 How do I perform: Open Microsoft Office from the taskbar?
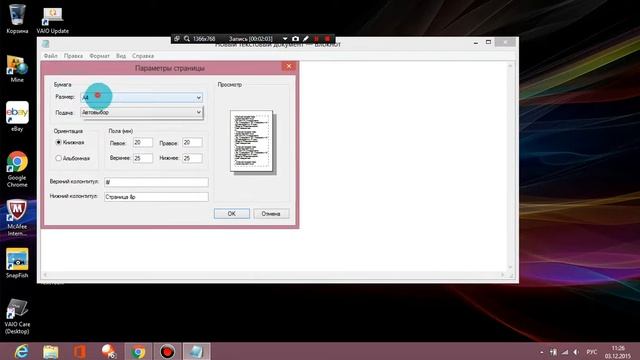click(80, 351)
